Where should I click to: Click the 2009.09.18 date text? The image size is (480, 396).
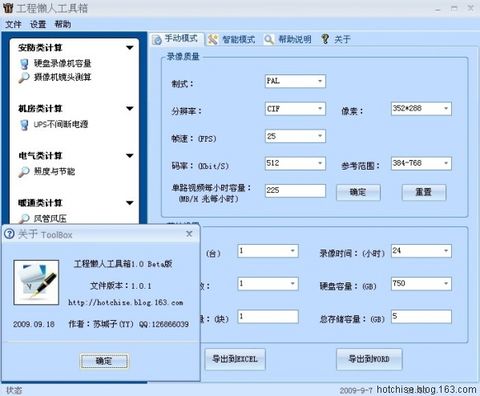point(34,324)
